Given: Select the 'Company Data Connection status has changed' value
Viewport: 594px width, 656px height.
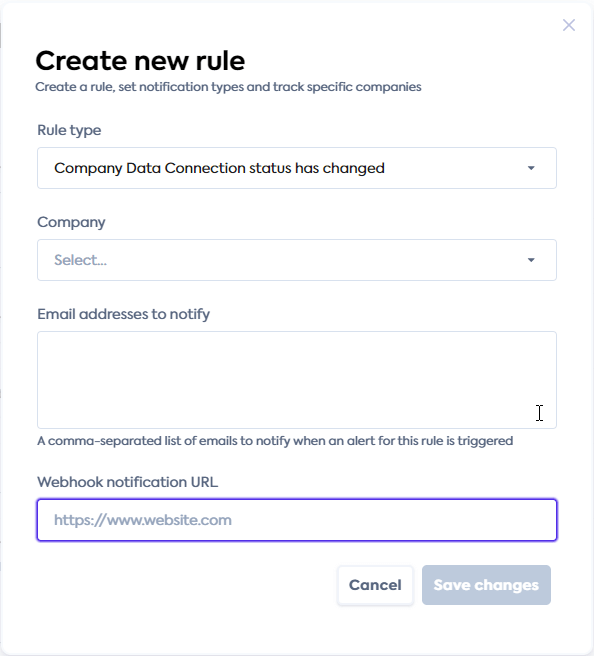Looking at the screenshot, I should [x=219, y=168].
